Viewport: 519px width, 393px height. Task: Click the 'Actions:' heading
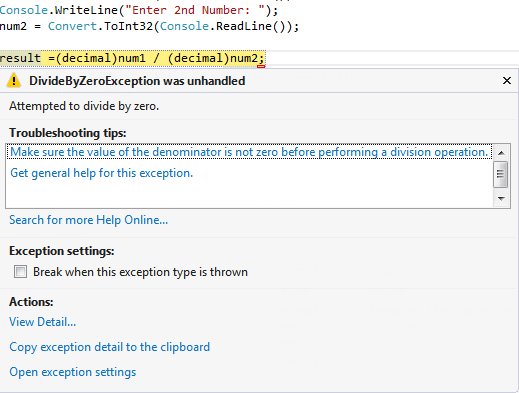tap(31, 302)
